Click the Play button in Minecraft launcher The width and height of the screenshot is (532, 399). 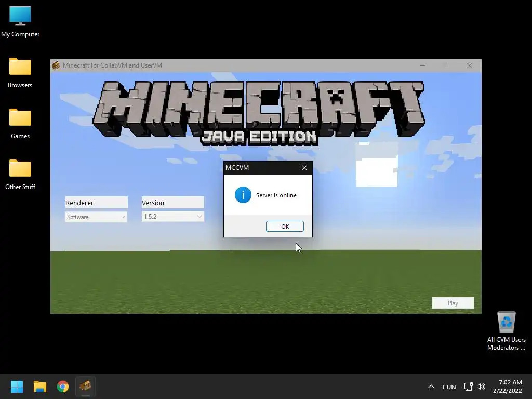453,303
